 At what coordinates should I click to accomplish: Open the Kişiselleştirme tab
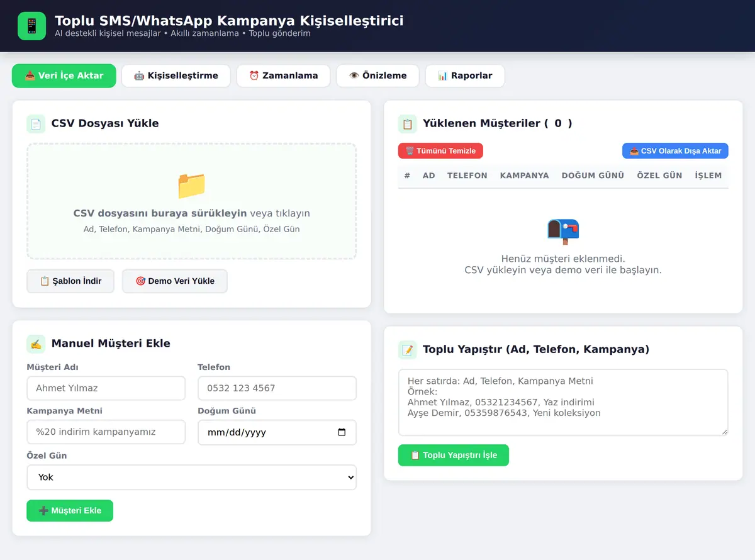pyautogui.click(x=176, y=76)
